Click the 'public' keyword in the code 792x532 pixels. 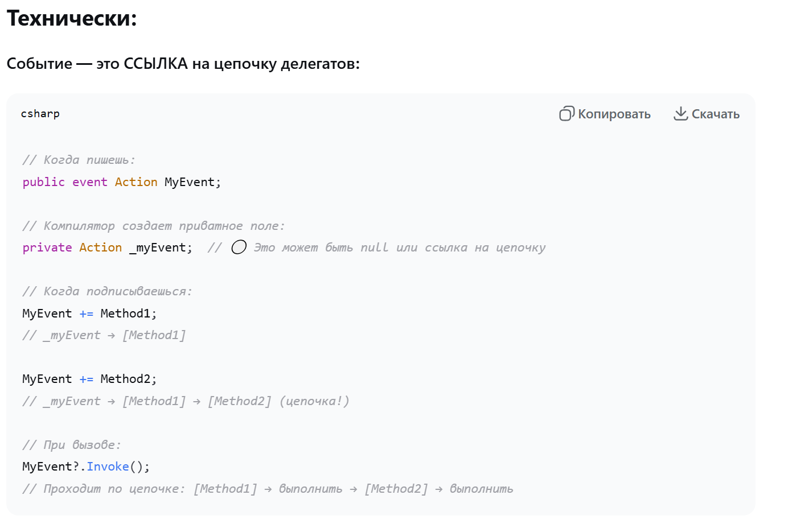pyautogui.click(x=43, y=182)
